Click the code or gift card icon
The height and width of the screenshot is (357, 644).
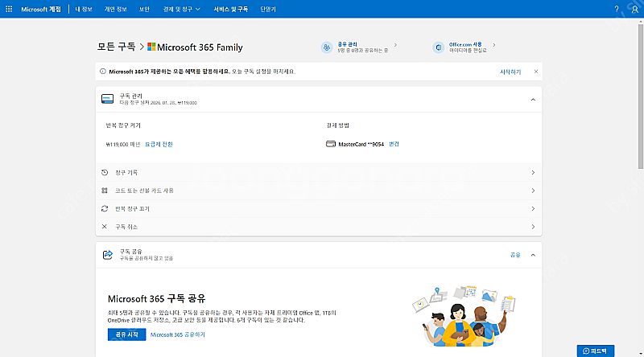coord(105,191)
